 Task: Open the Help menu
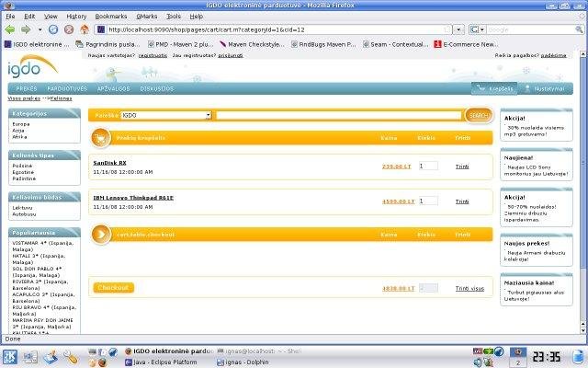pyautogui.click(x=196, y=17)
